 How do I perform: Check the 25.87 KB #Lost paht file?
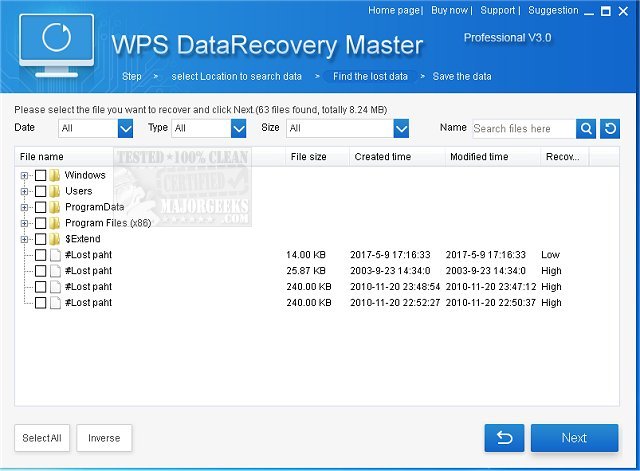40,271
